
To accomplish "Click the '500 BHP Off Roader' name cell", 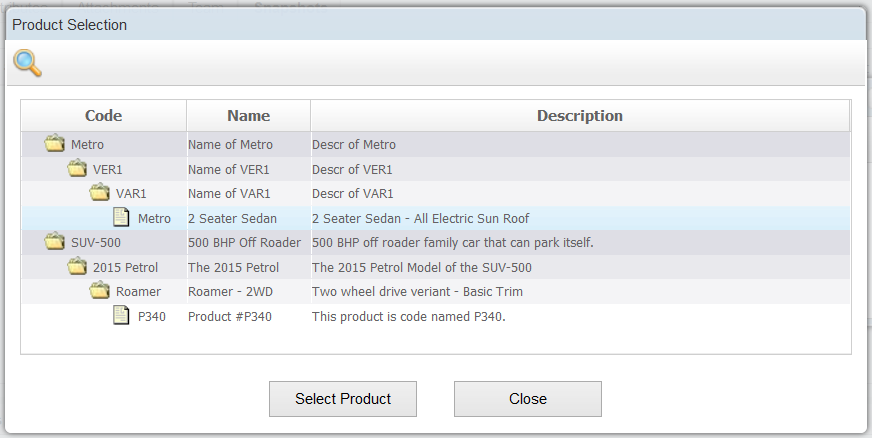I will click(244, 243).
